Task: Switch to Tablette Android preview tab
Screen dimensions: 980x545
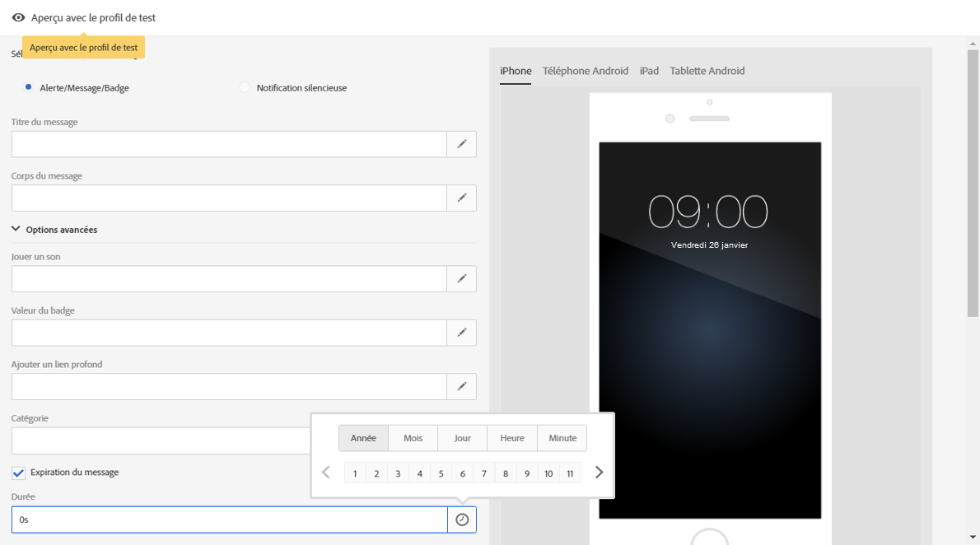Action: pyautogui.click(x=707, y=71)
